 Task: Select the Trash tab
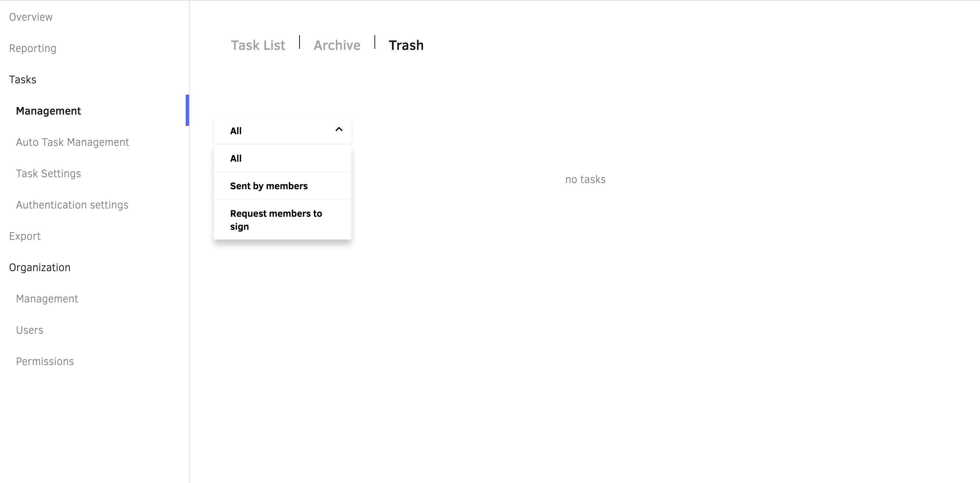406,45
